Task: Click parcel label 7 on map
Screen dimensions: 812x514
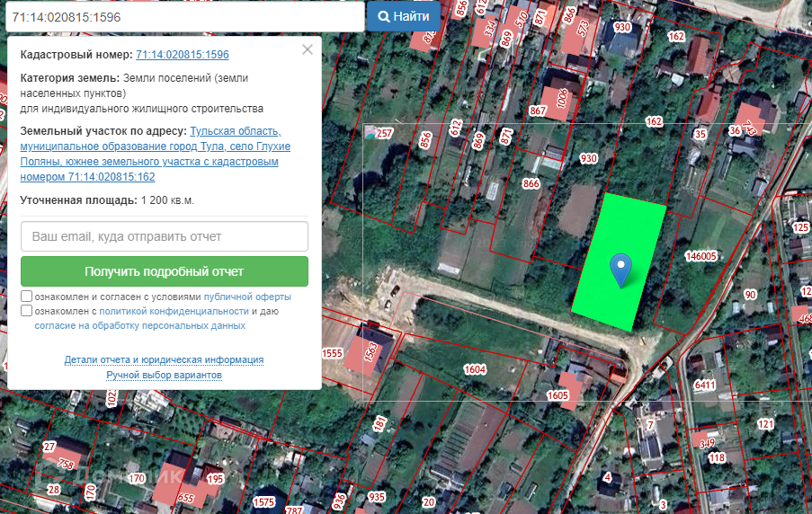Action: (x=651, y=425)
